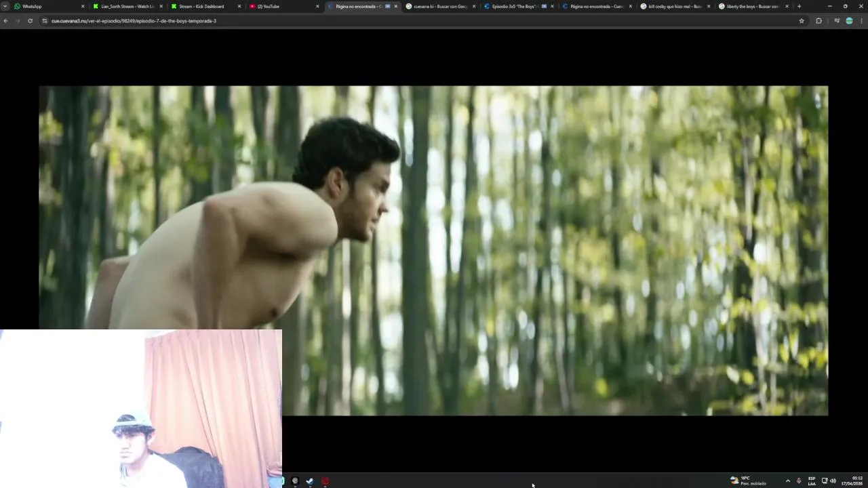
Task: Switch to the Lian_Sorth Stream tab
Action: tap(127, 6)
